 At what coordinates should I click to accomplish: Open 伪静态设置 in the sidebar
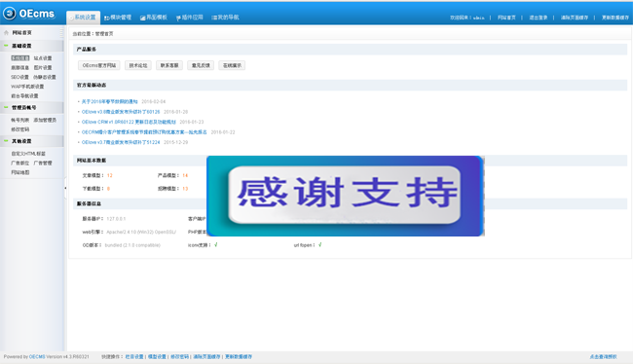(x=45, y=77)
